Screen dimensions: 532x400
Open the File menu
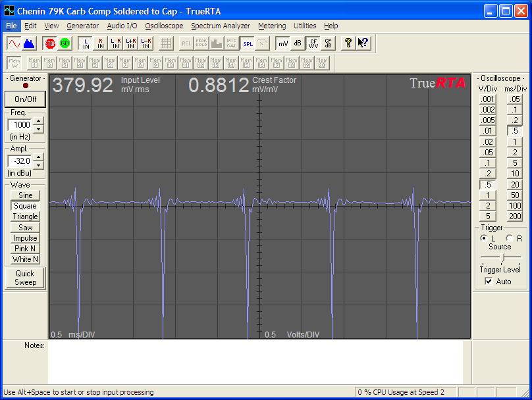click(11, 26)
